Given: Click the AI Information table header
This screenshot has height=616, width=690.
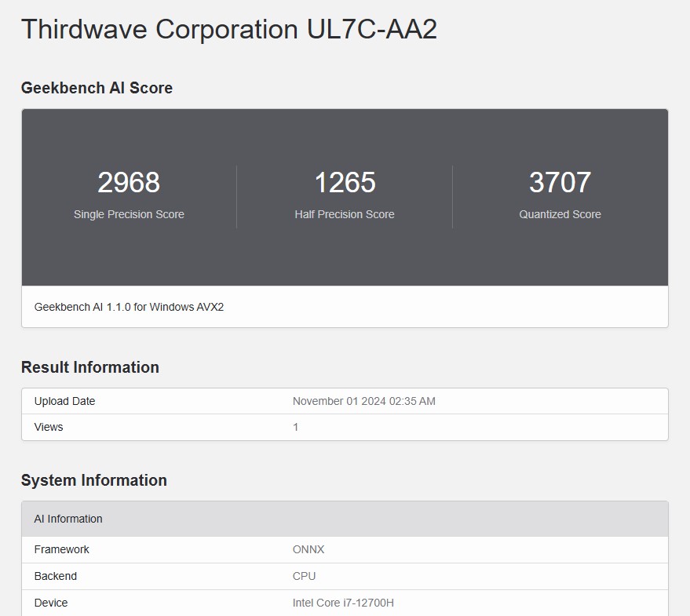Looking at the screenshot, I should pyautogui.click(x=68, y=519).
